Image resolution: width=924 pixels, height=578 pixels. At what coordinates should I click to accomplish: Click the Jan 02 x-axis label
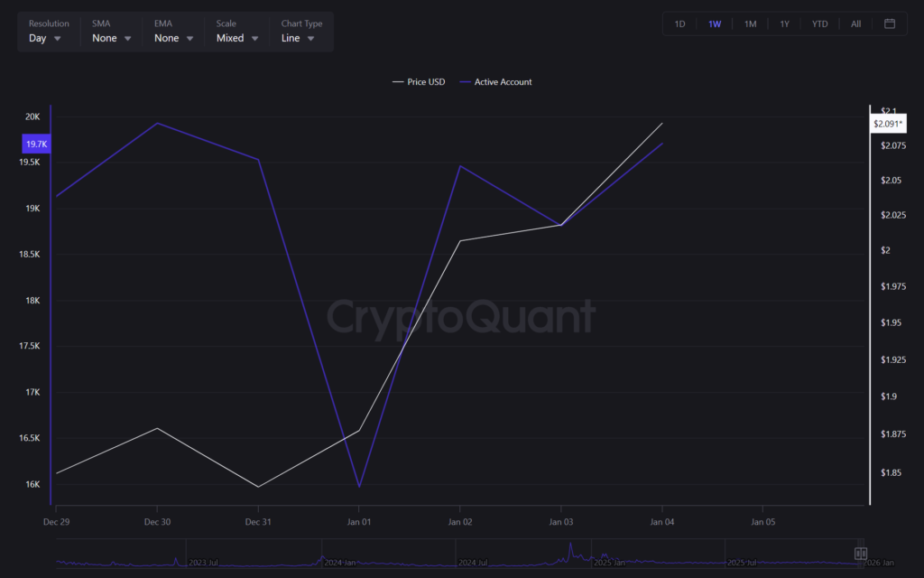tap(460, 521)
